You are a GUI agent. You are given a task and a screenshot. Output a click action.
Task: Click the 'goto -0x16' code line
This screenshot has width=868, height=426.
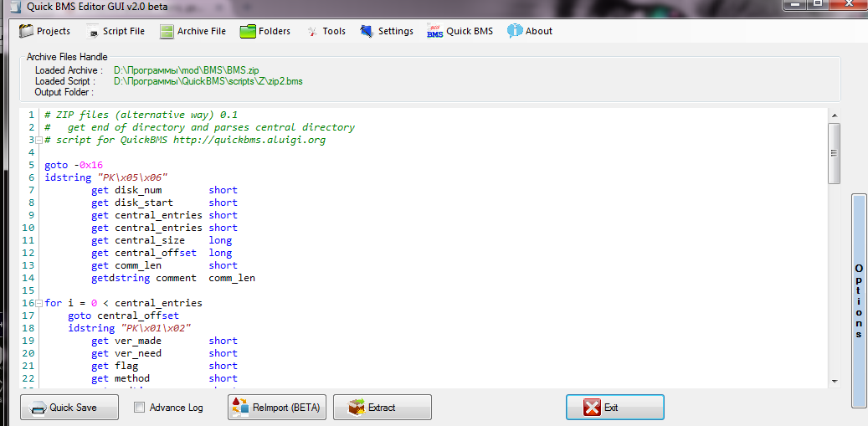74,165
